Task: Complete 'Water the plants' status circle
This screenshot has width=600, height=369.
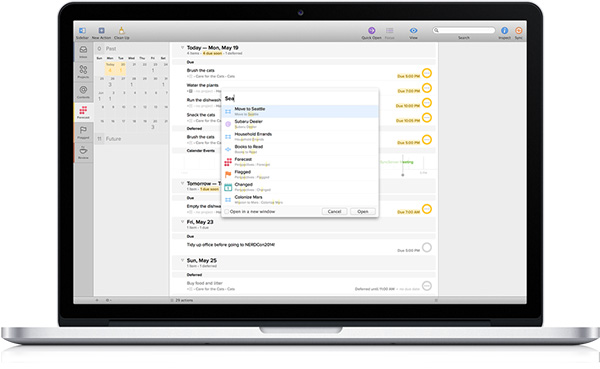Action: click(x=427, y=88)
